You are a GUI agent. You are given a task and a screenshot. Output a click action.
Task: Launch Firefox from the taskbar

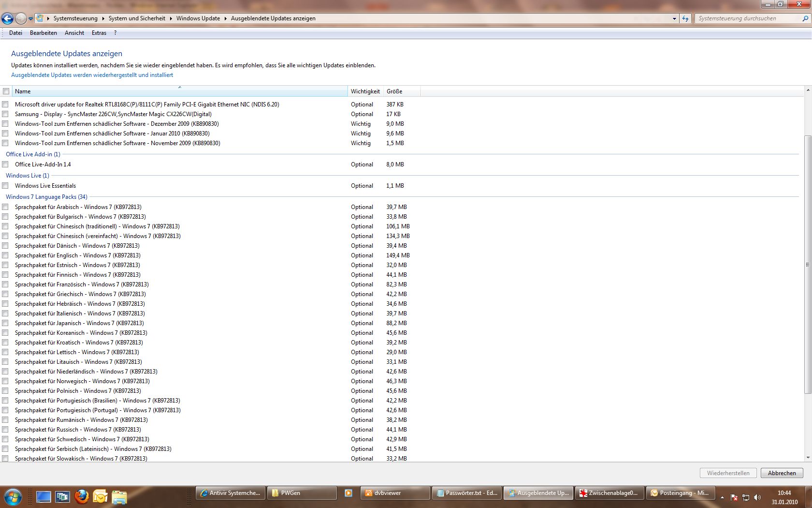[81, 496]
